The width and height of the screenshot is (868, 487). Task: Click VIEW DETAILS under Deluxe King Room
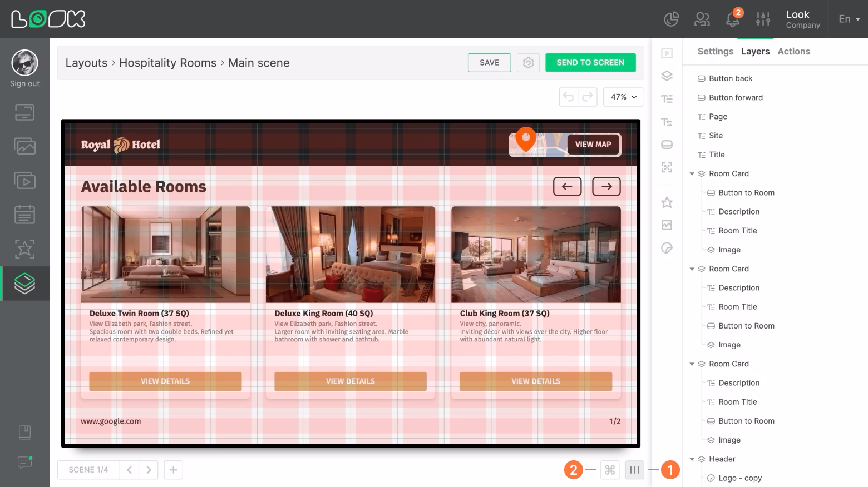pos(351,381)
